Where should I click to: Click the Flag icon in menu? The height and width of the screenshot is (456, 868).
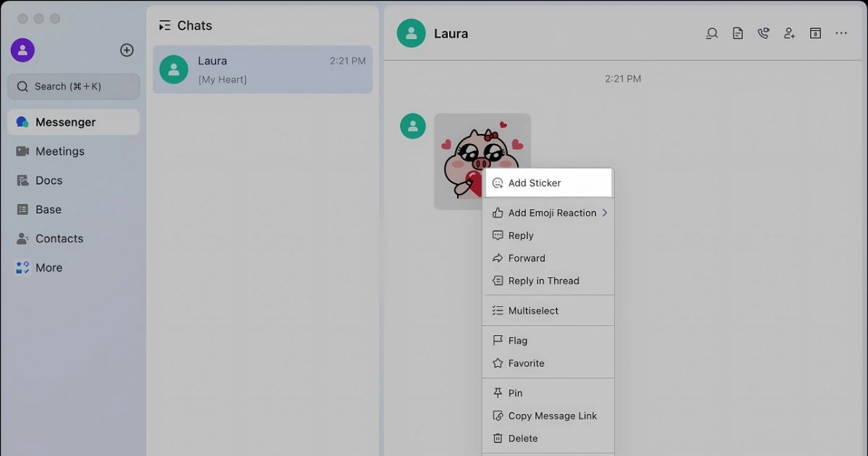click(498, 340)
